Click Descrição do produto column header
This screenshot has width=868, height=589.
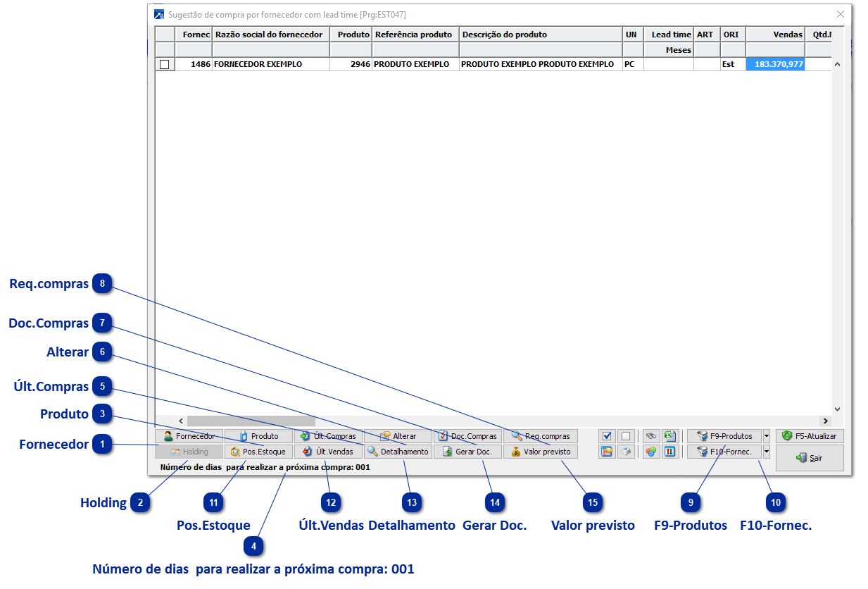coord(541,35)
